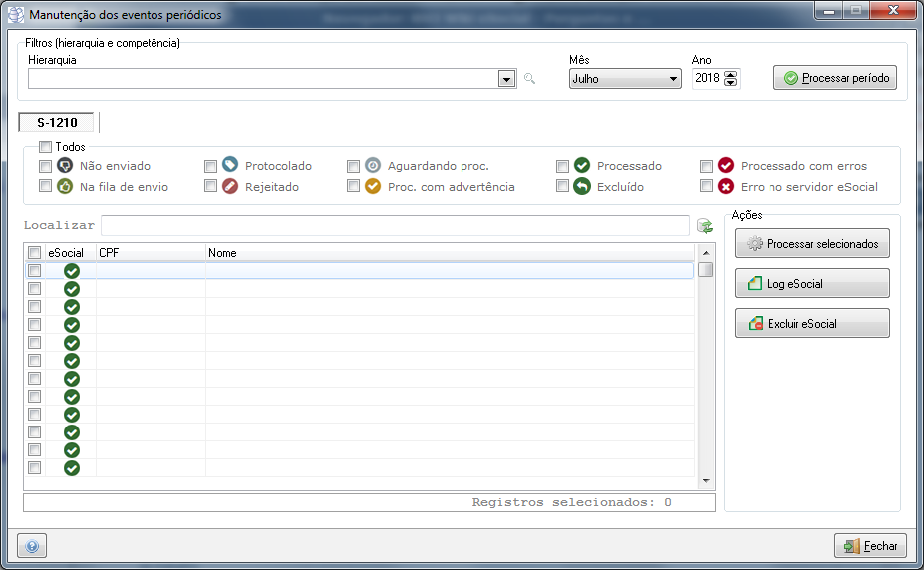Click the Aguardando proc. clock icon
Image resolution: width=924 pixels, height=570 pixels.
[x=373, y=166]
